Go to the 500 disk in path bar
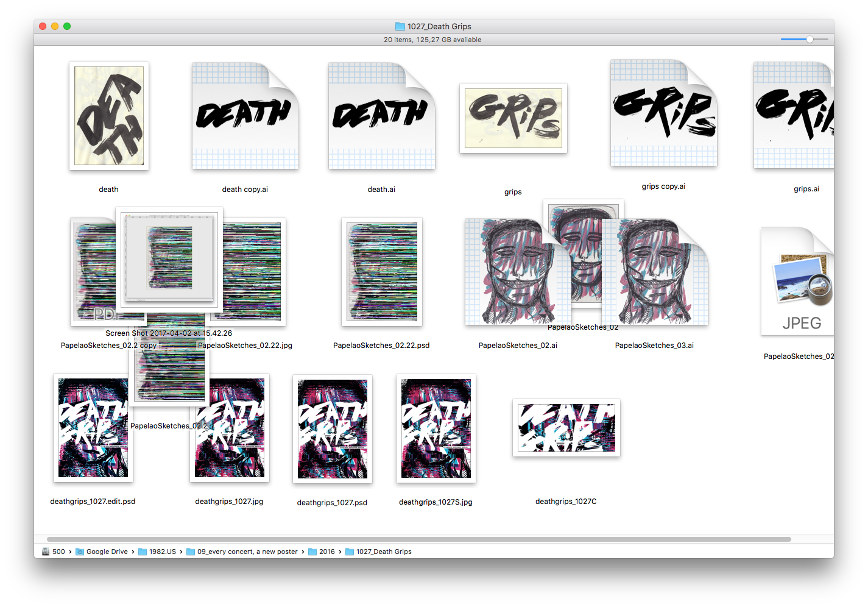 coord(54,552)
